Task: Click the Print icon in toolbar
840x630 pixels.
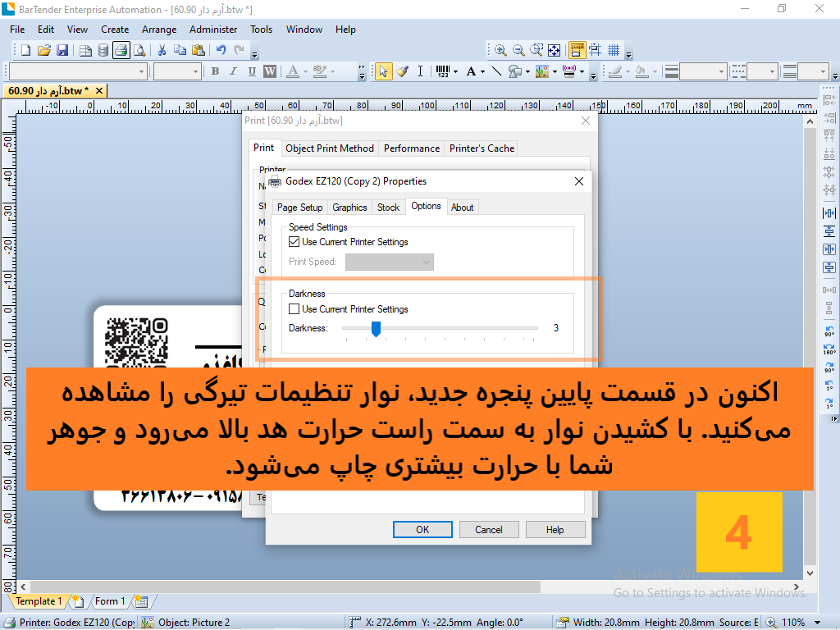Action: tap(121, 50)
